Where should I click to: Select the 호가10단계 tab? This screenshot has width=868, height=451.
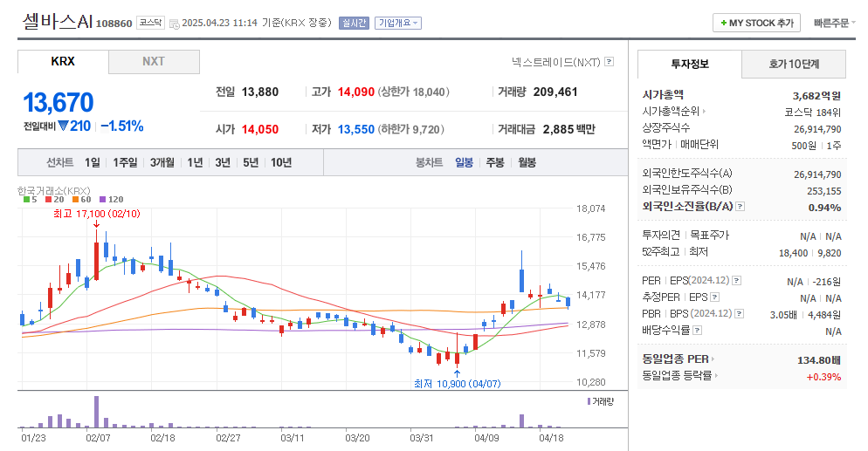pyautogui.click(x=794, y=64)
